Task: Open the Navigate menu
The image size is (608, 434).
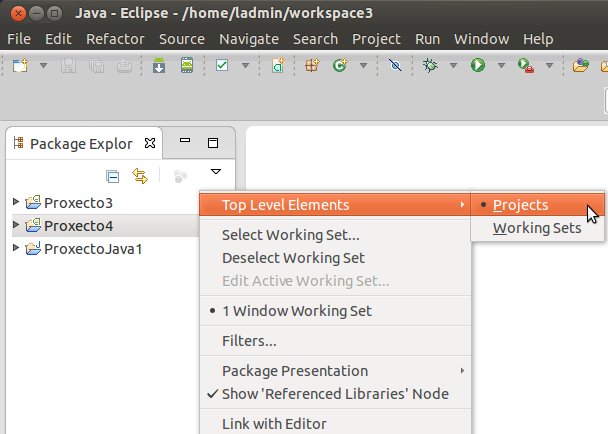Action: 249,39
